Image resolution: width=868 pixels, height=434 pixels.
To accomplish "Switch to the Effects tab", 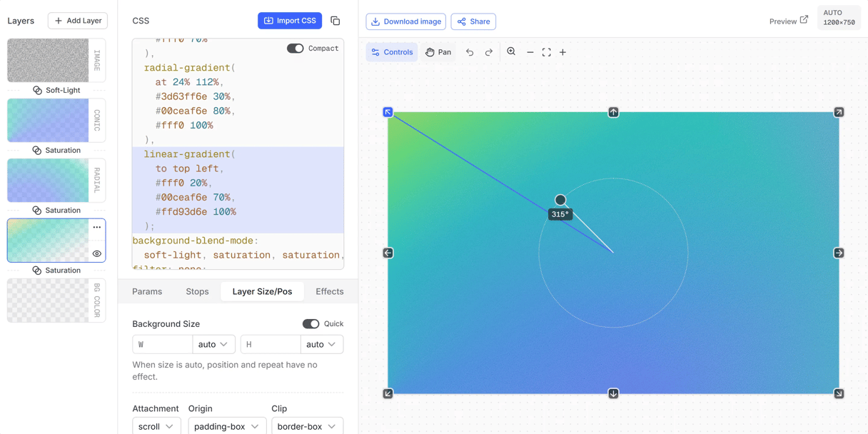I will [329, 291].
